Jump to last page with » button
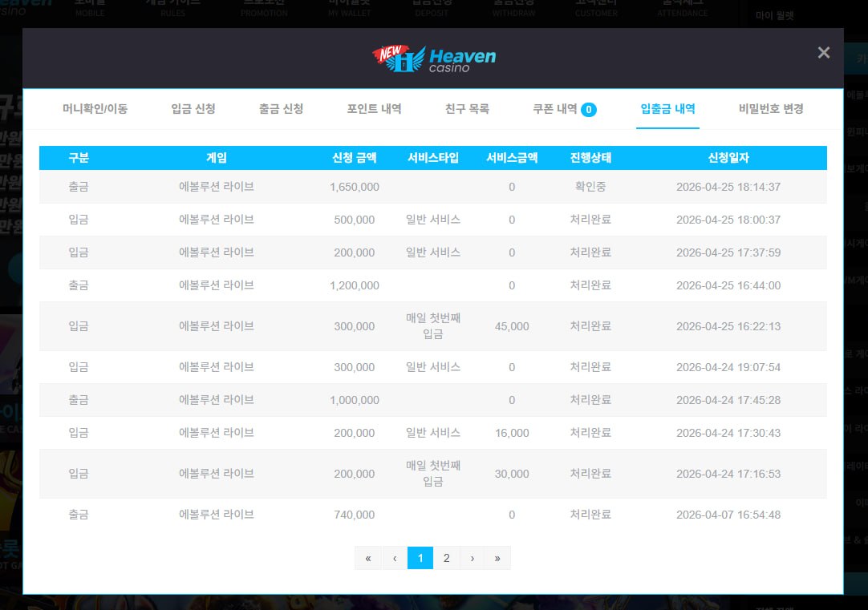The height and width of the screenshot is (610, 868). click(x=497, y=558)
